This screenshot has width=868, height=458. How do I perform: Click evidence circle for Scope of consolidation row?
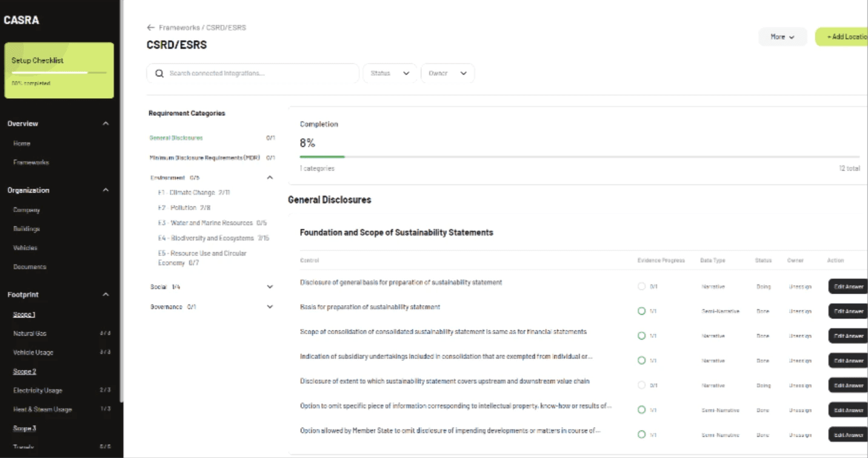(641, 336)
